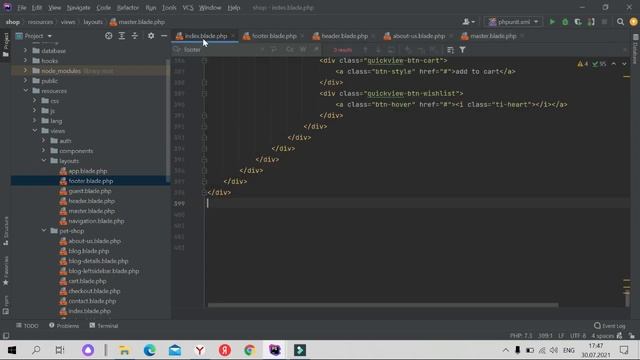640x360 pixels.
Task: Click the footer search field in find bar
Action: pos(220,50)
